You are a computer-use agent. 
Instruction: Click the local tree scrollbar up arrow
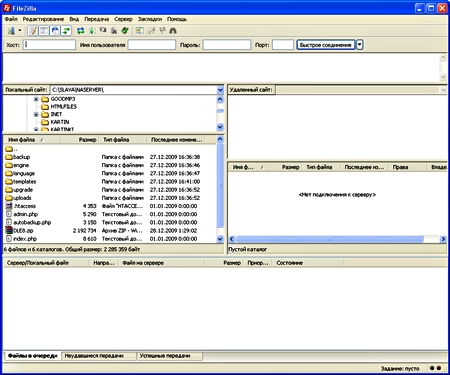point(220,99)
